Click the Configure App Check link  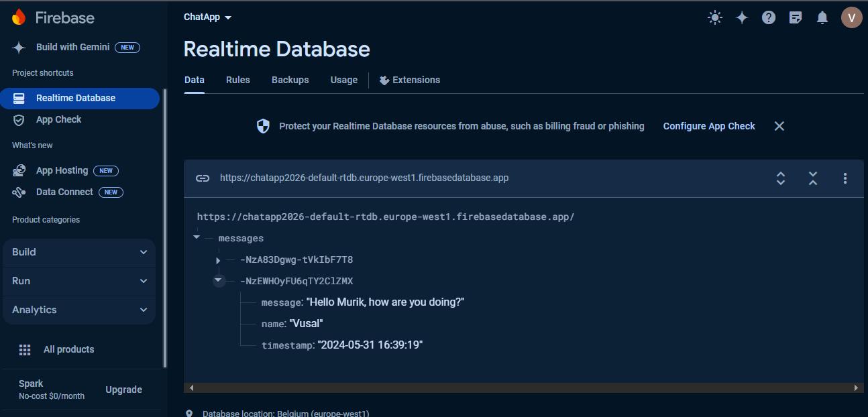click(709, 126)
